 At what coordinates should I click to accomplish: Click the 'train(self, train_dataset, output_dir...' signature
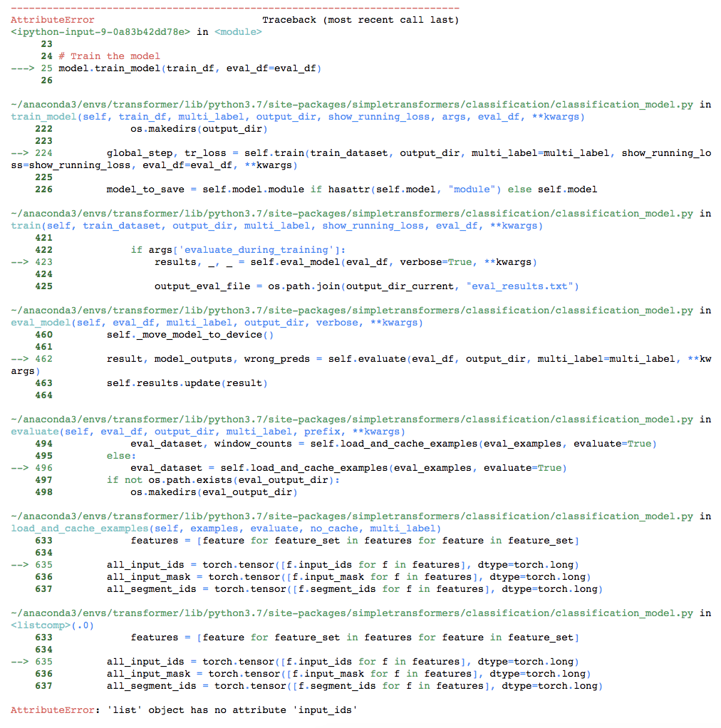[276, 226]
